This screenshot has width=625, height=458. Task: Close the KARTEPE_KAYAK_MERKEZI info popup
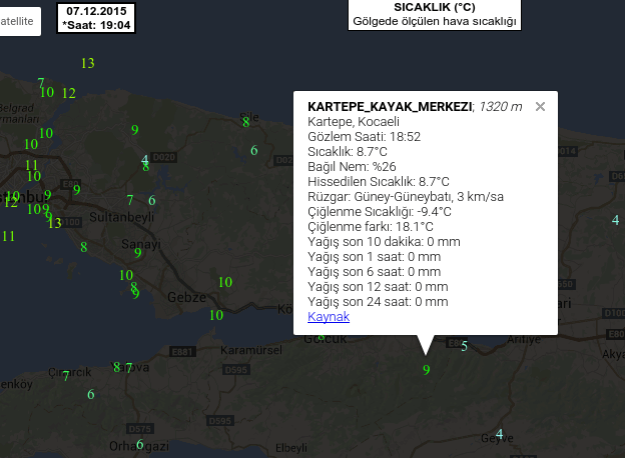[540, 107]
